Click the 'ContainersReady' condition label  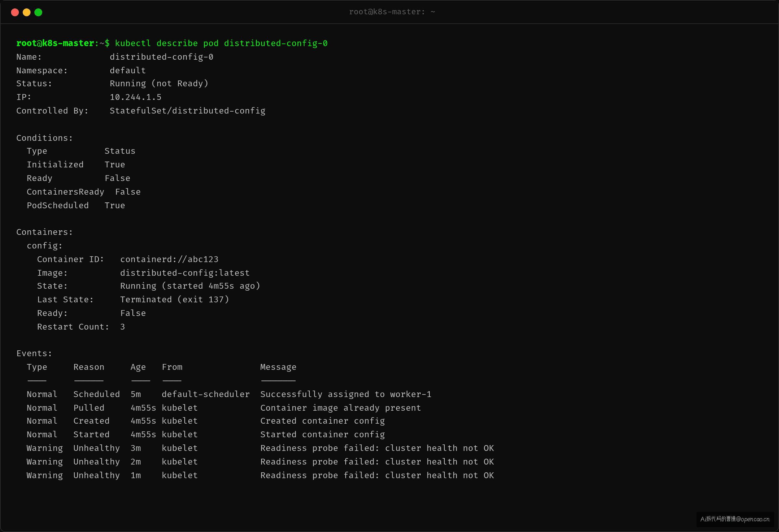(65, 192)
